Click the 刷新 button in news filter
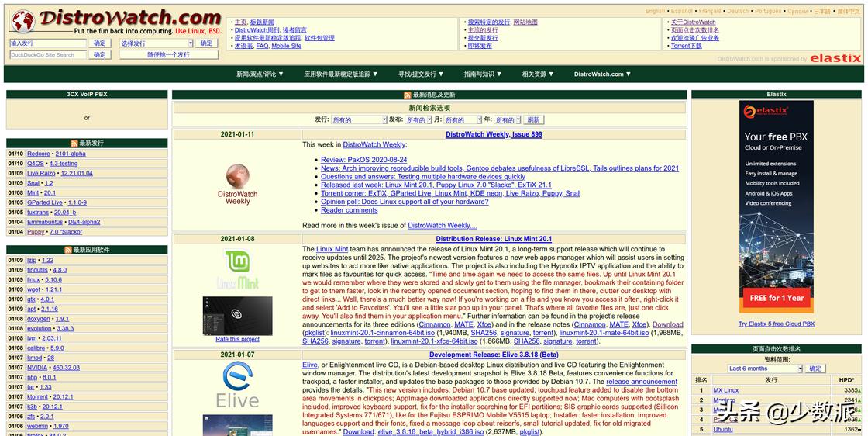868x436 pixels. point(533,119)
